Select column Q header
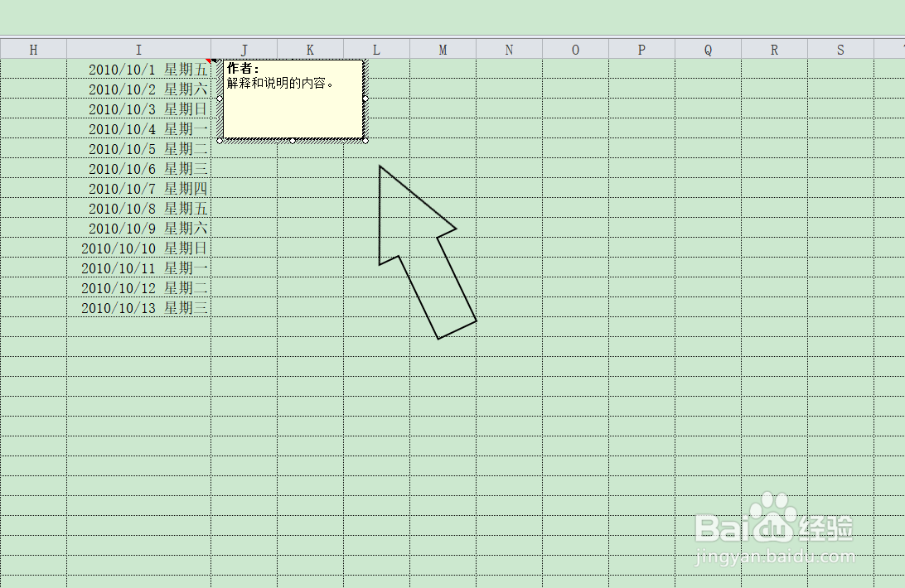905x588 pixels. (709, 50)
